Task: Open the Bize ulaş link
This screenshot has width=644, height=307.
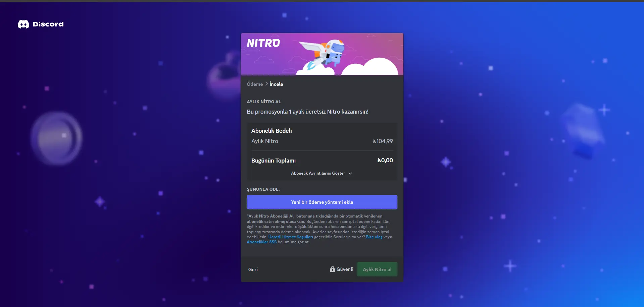Action: tap(374, 237)
